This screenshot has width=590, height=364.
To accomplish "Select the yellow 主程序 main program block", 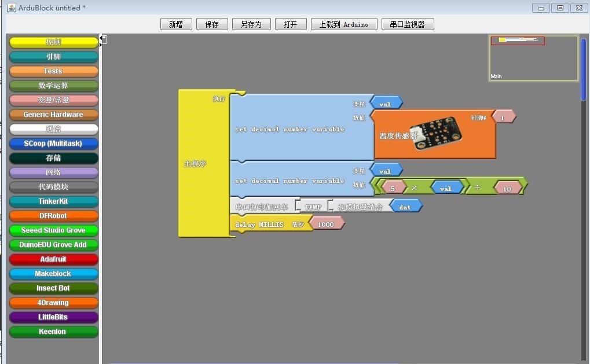I will (x=204, y=163).
